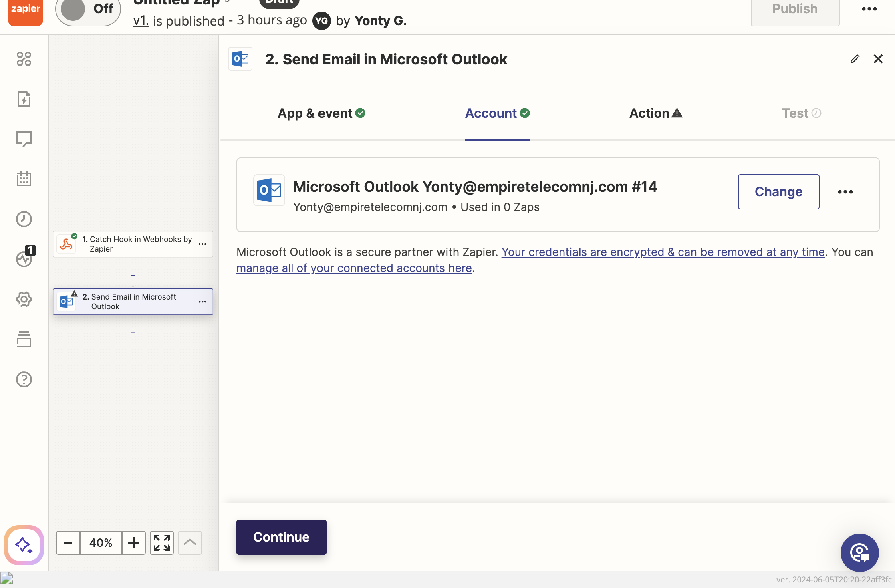
Task: Click the Yonty G. author name
Action: [x=381, y=21]
